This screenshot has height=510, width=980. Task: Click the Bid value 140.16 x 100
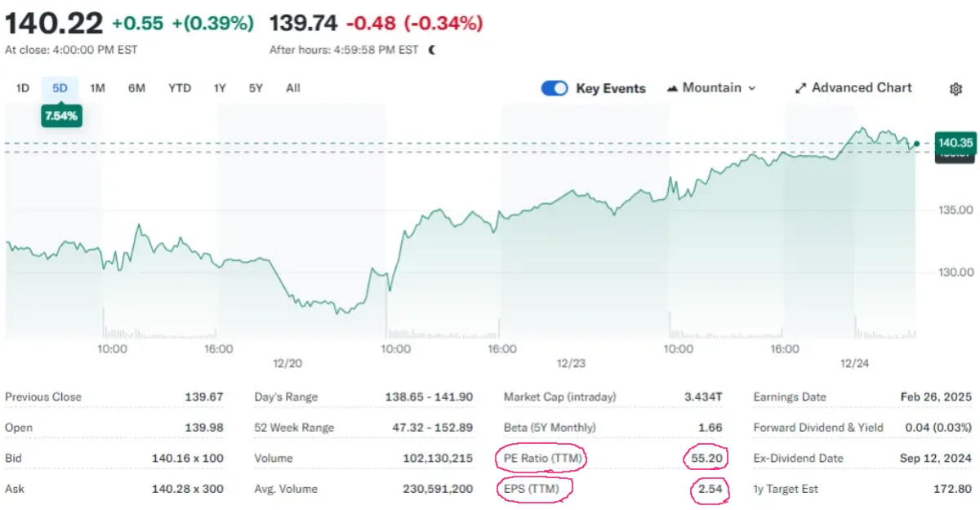(x=188, y=459)
